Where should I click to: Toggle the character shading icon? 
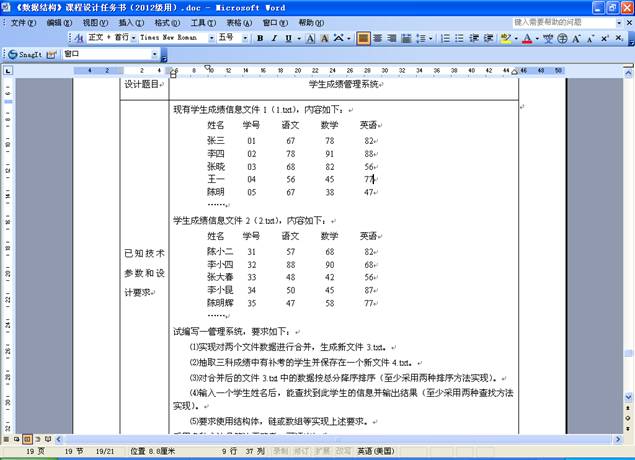coord(324,38)
